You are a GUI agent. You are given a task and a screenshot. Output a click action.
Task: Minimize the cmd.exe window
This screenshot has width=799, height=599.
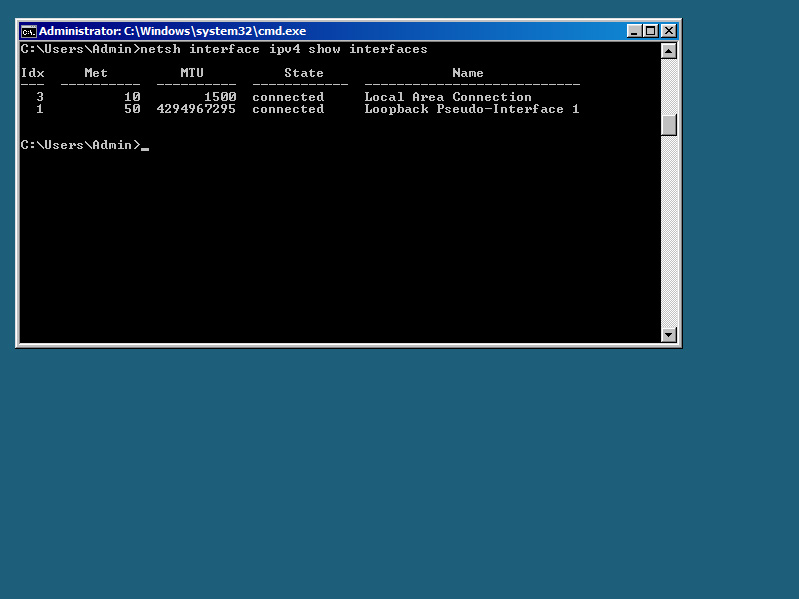634,31
